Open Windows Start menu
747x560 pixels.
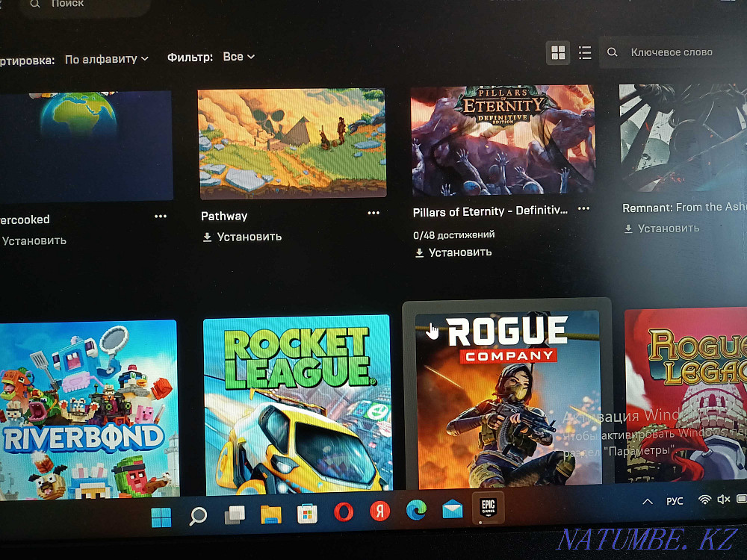[x=161, y=517]
